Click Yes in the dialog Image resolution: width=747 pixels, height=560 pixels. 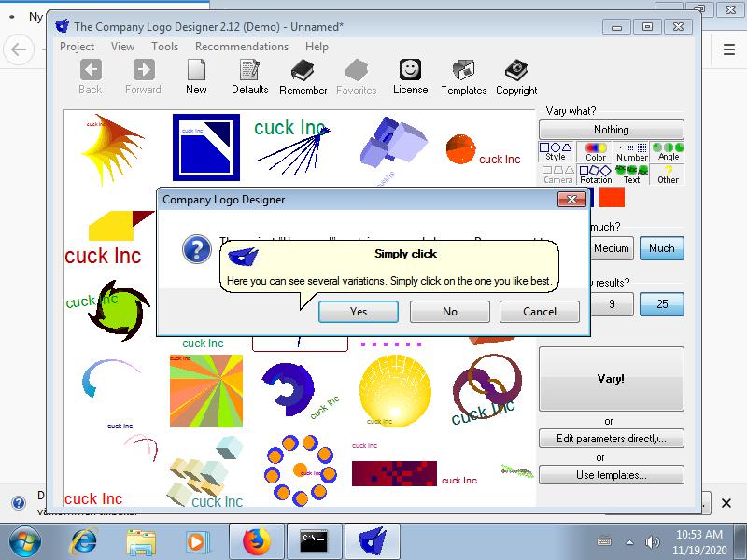pos(359,312)
